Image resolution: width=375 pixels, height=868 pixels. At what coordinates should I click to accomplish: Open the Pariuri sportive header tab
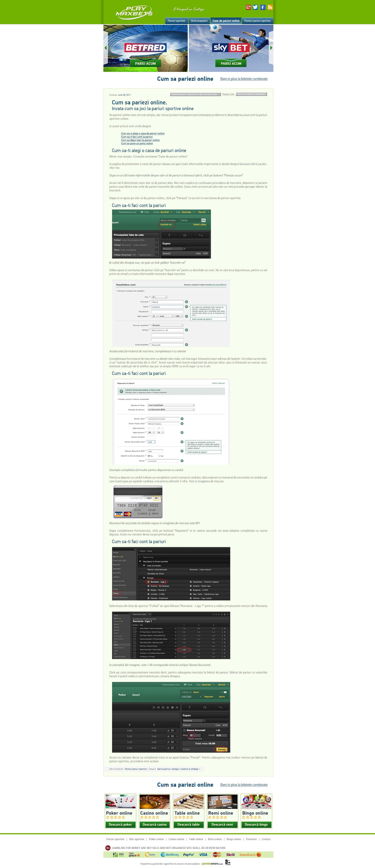(176, 21)
